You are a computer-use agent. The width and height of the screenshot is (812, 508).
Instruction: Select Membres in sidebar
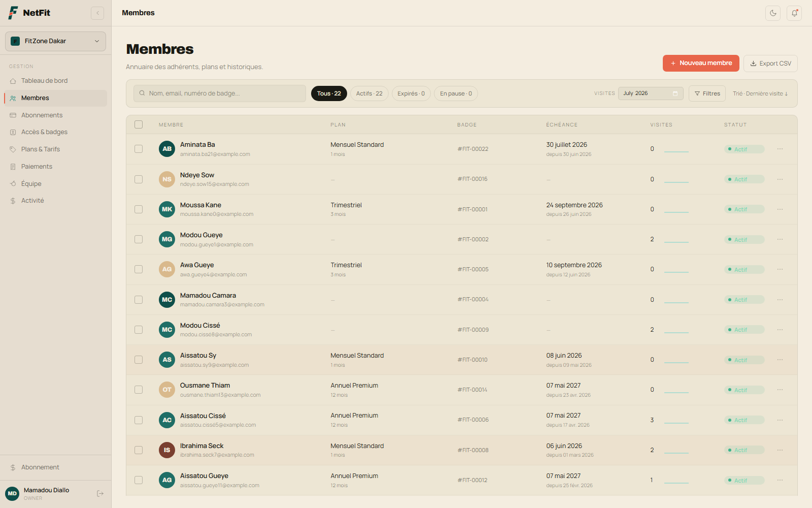point(56,98)
